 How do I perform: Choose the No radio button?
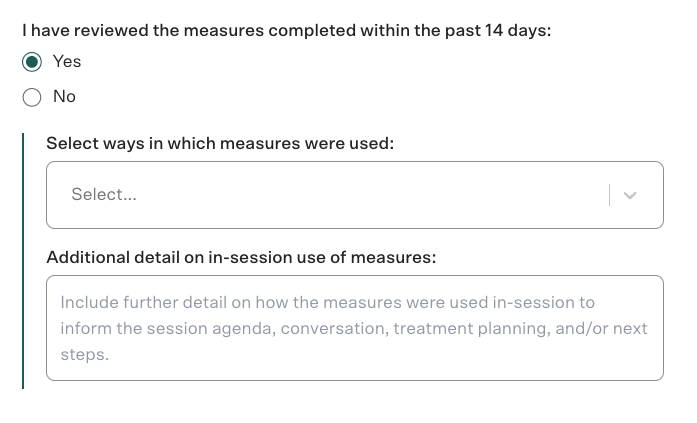tap(32, 97)
